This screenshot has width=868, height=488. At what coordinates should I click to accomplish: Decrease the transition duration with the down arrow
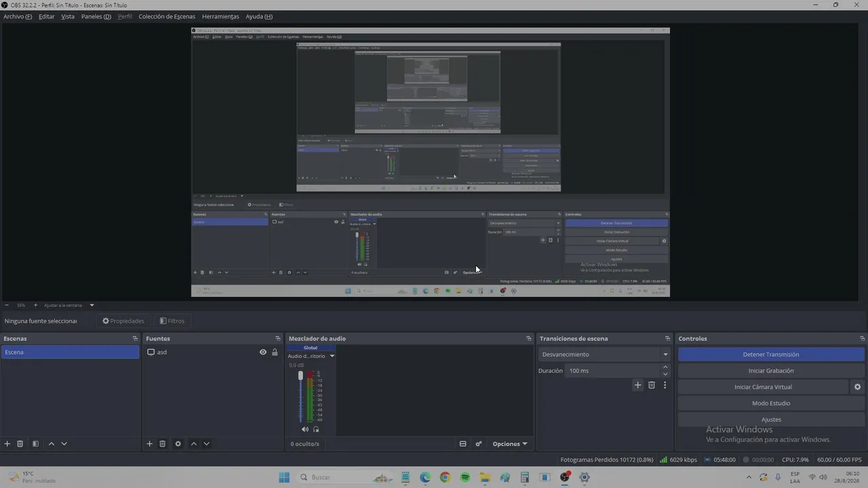665,374
